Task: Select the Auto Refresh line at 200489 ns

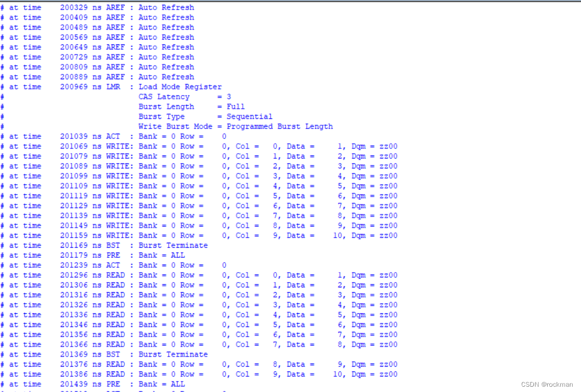Action: [x=97, y=27]
